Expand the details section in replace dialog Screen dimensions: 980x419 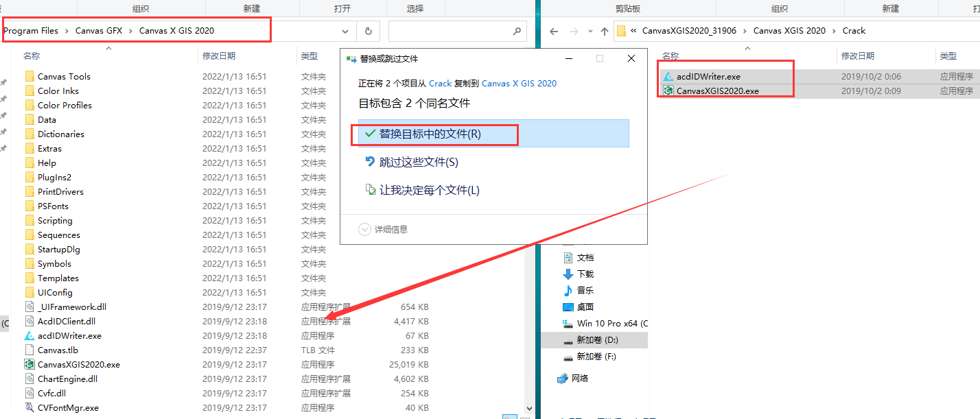pyautogui.click(x=364, y=229)
